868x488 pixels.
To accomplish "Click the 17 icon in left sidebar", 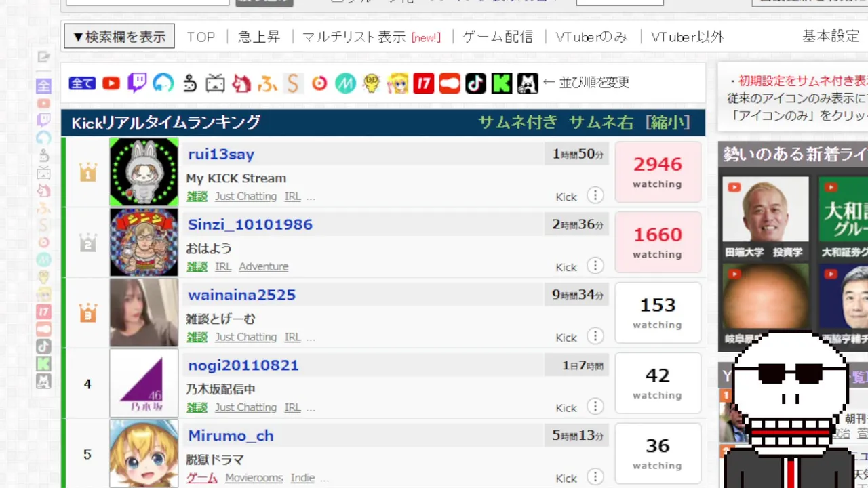I will (x=43, y=312).
